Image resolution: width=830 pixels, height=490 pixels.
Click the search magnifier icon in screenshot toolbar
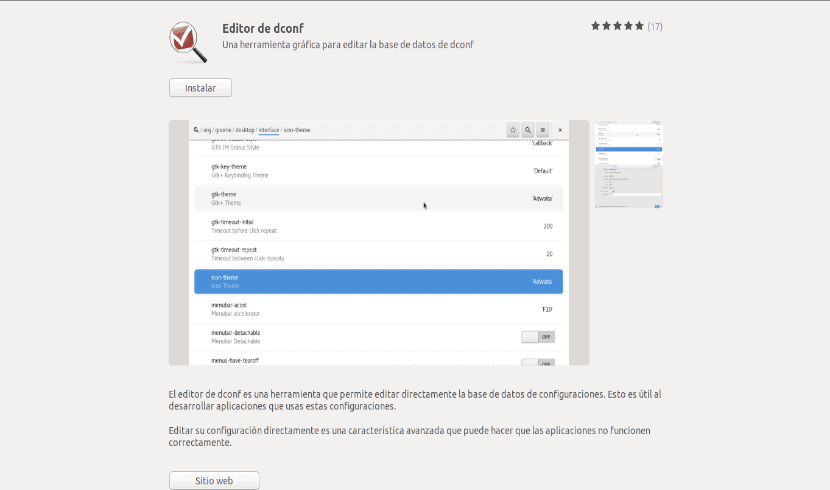coord(528,130)
